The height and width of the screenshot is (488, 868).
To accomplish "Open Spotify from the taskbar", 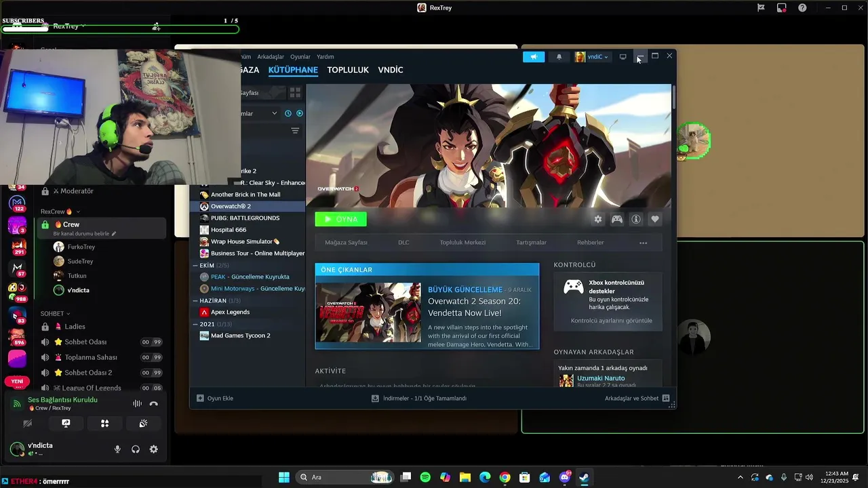I will pyautogui.click(x=425, y=477).
